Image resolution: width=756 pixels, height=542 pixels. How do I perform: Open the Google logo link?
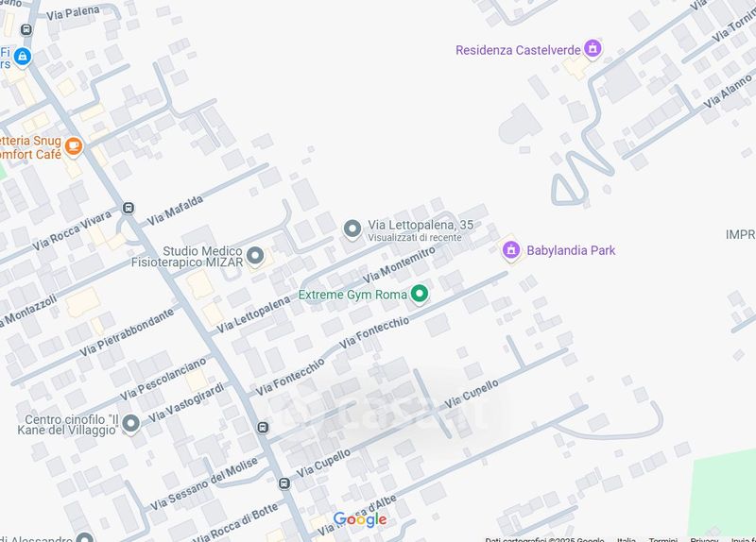[x=360, y=519]
